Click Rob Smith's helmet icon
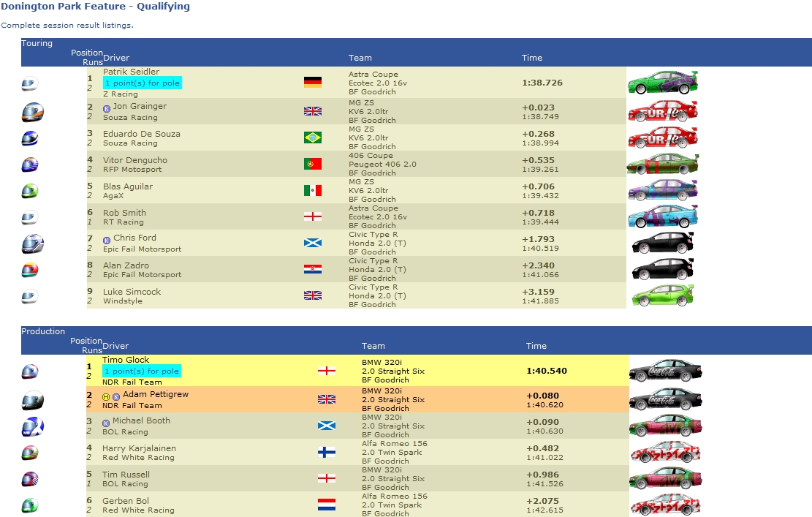The image size is (812, 517). [29, 218]
